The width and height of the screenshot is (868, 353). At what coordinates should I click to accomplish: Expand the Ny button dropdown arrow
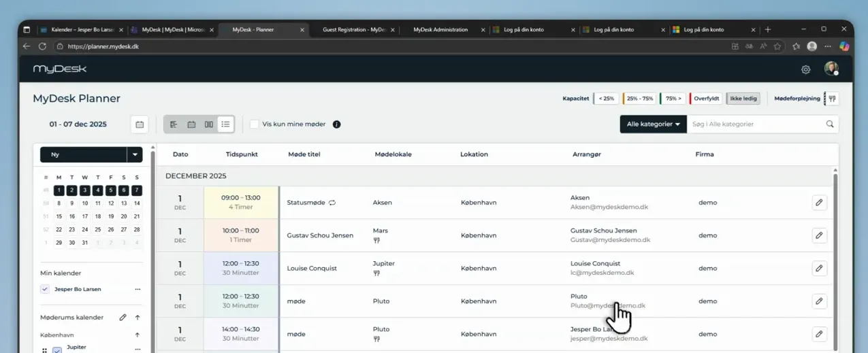point(135,154)
